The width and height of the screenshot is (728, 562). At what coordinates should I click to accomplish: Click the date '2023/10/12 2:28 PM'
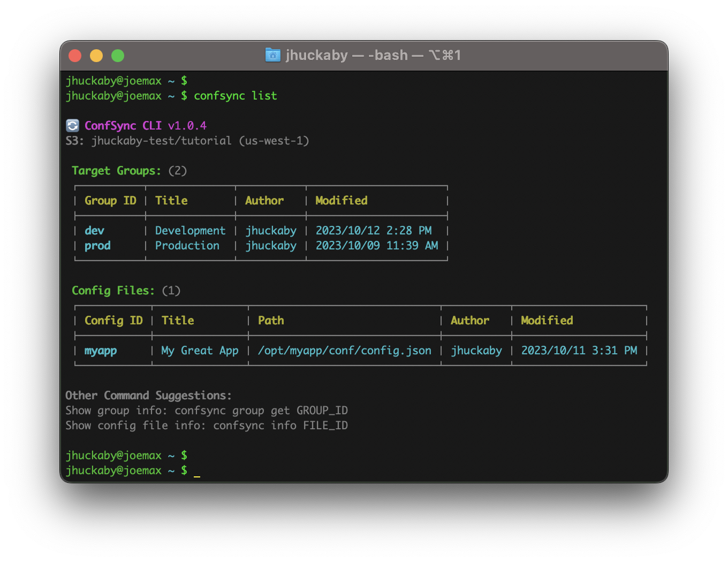(374, 231)
